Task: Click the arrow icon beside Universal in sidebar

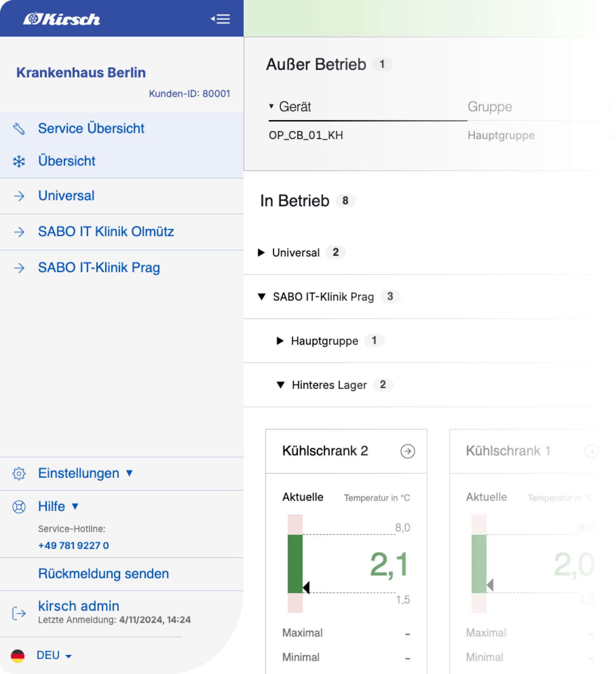Action: (x=19, y=196)
